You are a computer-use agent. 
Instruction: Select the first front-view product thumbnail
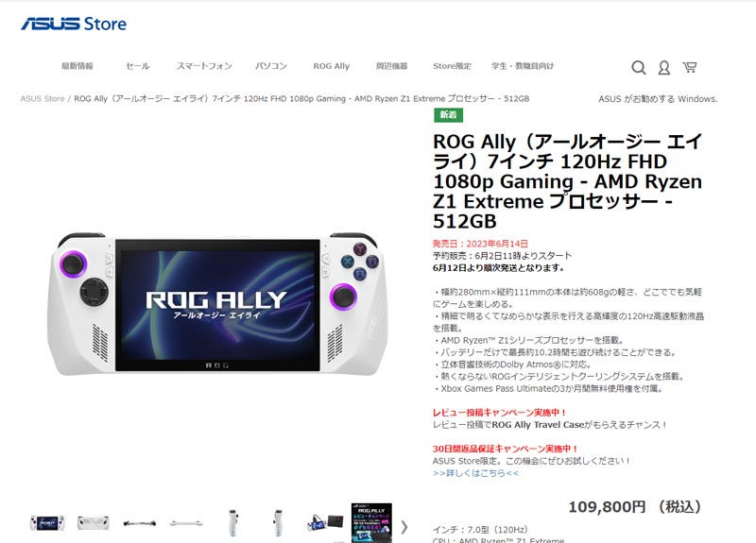(x=46, y=523)
